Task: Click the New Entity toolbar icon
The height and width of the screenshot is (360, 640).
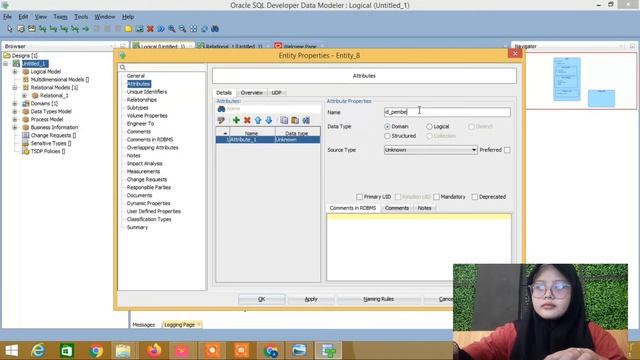Action: click(21, 29)
